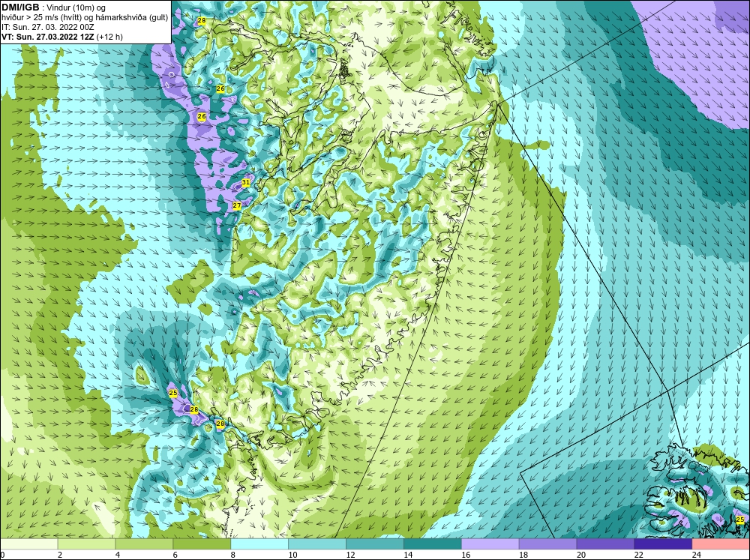Click the legend scale value 20
The width and height of the screenshot is (750, 560).
coord(581,555)
